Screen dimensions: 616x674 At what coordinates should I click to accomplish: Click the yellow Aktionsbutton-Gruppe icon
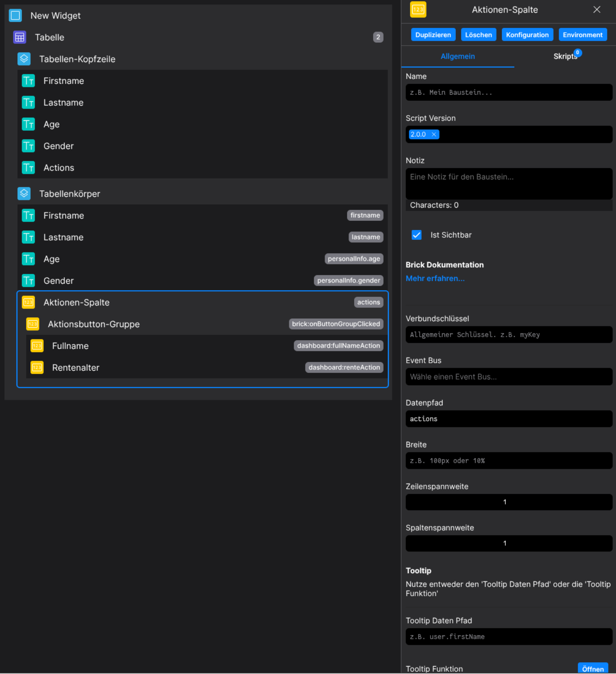point(33,324)
